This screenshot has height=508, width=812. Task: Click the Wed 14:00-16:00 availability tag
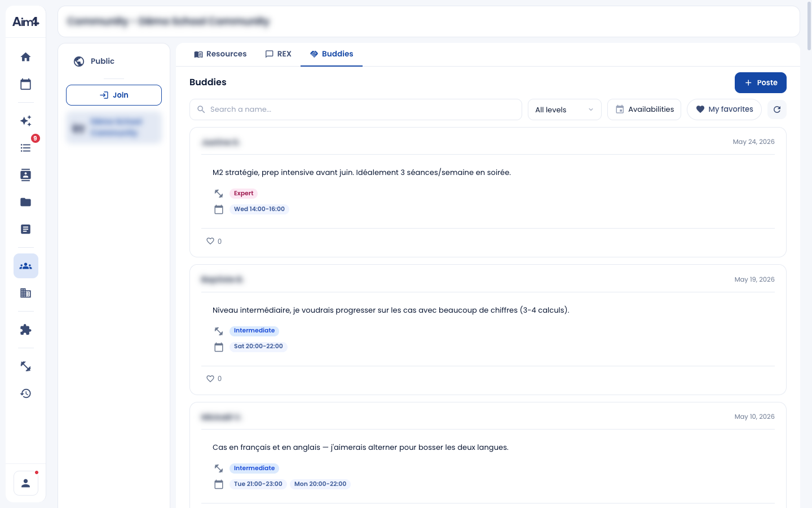pos(259,209)
